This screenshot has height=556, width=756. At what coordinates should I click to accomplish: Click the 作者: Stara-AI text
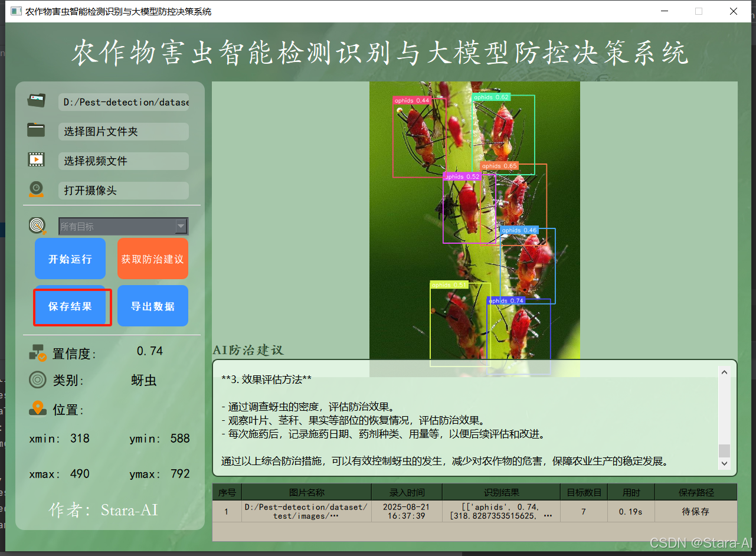(x=104, y=510)
